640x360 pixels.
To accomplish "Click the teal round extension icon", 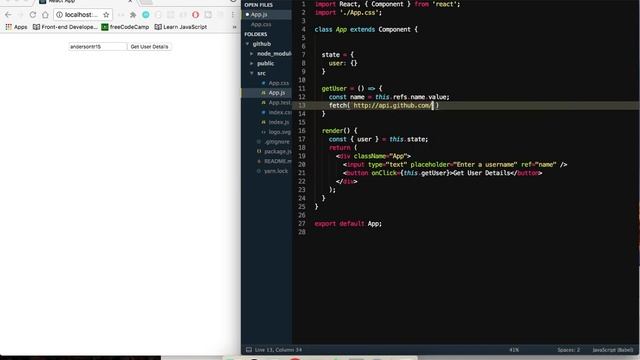I will 146,15.
